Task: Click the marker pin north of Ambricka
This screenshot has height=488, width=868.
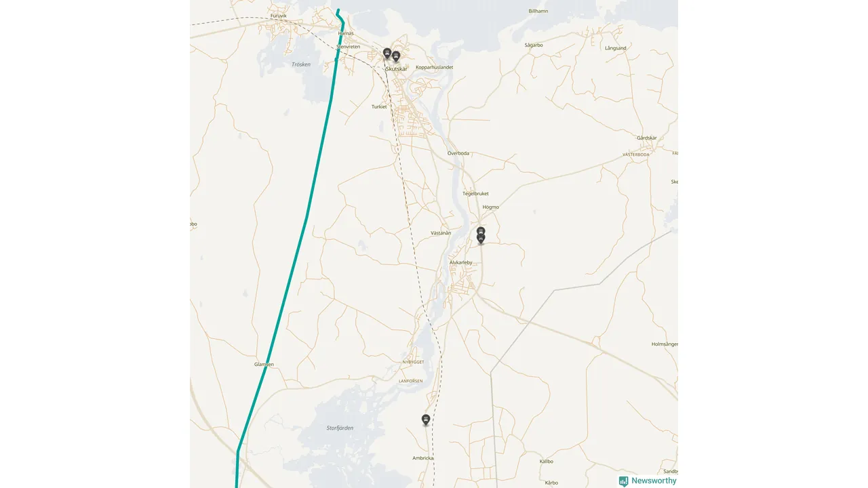Action: (x=426, y=420)
